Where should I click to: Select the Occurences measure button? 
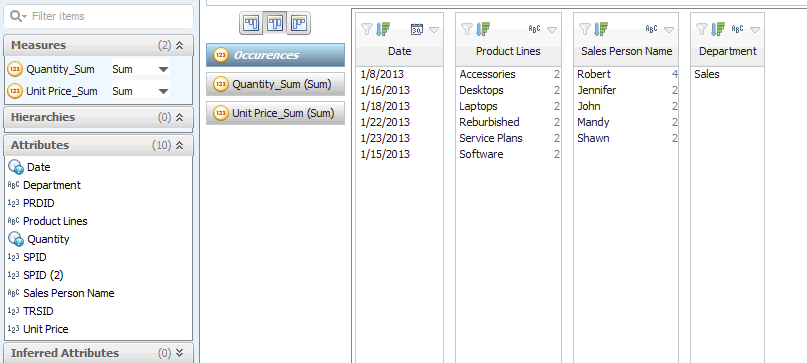coord(275,55)
